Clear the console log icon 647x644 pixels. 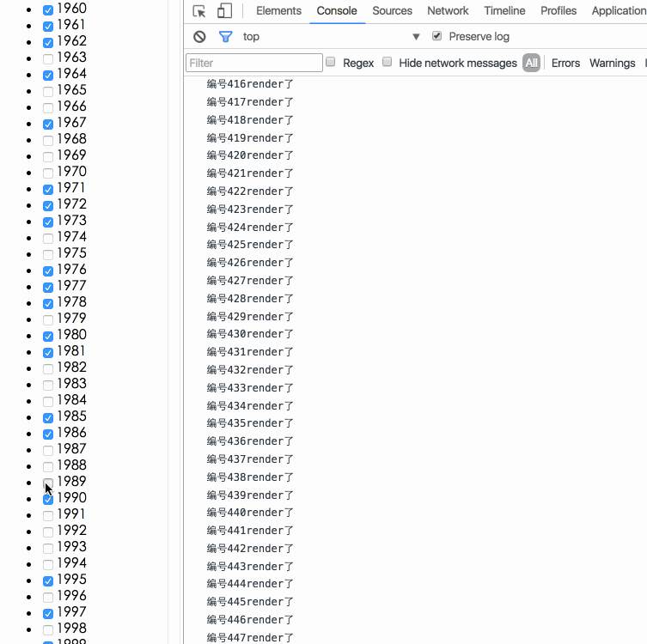coord(199,37)
